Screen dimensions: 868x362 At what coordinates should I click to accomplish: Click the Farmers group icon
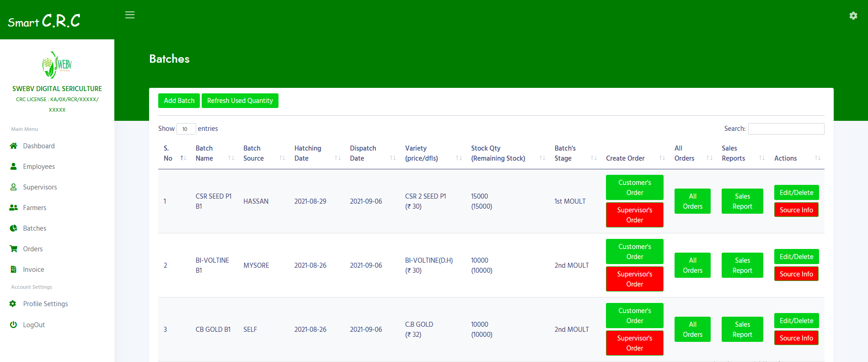14,208
